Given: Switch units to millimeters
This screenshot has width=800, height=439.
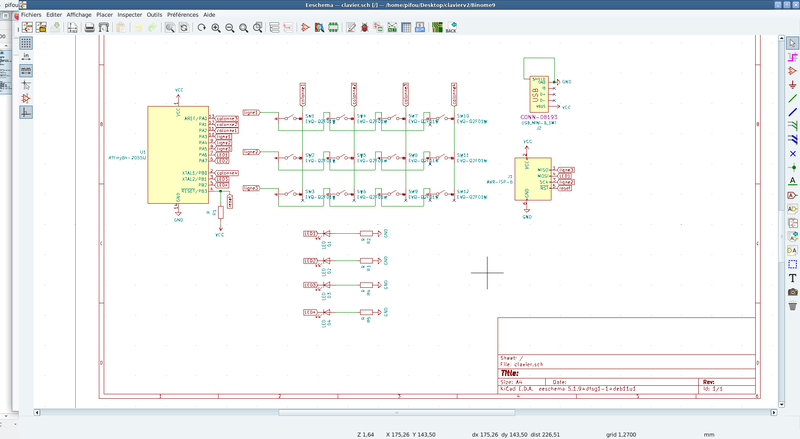Looking at the screenshot, I should coord(26,71).
